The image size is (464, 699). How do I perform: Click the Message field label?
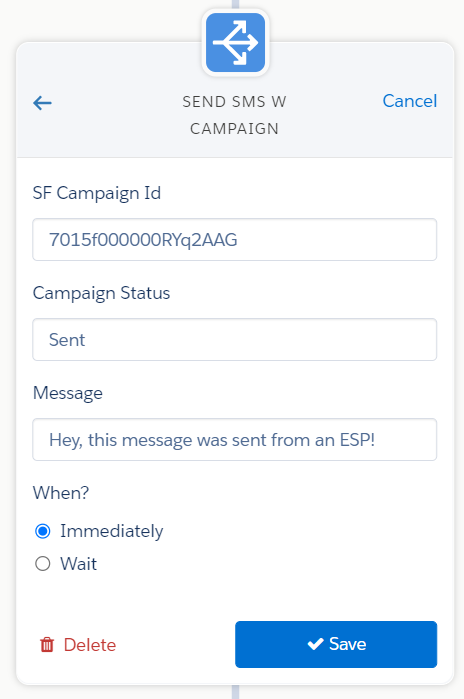pos(68,393)
